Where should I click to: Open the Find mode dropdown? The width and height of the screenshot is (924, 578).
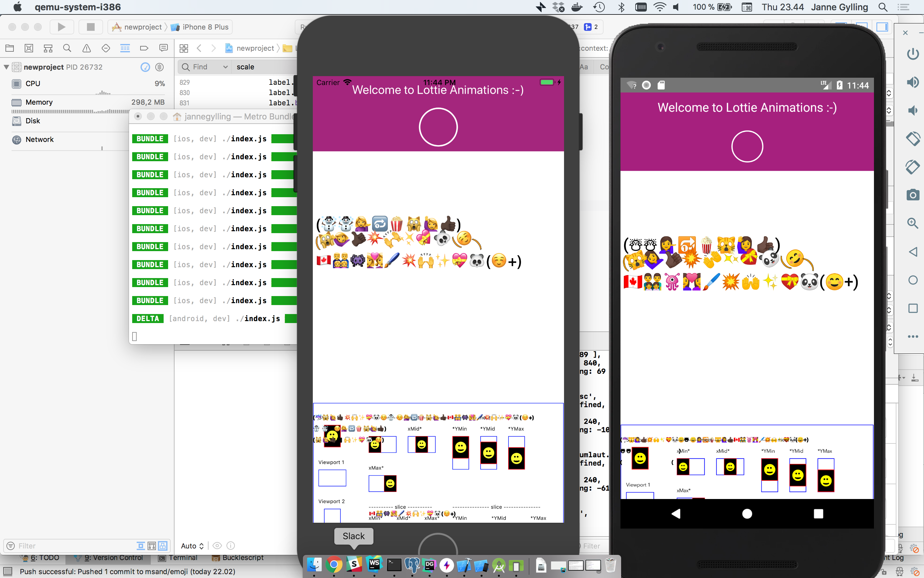click(205, 67)
